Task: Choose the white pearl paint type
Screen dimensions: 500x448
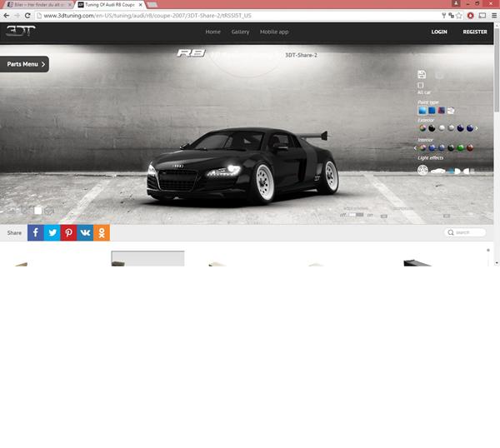Action: (x=451, y=110)
